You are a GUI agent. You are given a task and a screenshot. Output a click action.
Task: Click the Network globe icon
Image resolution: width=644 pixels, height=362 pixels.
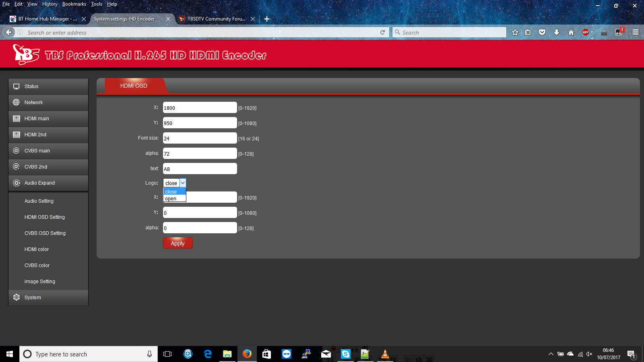click(x=17, y=102)
